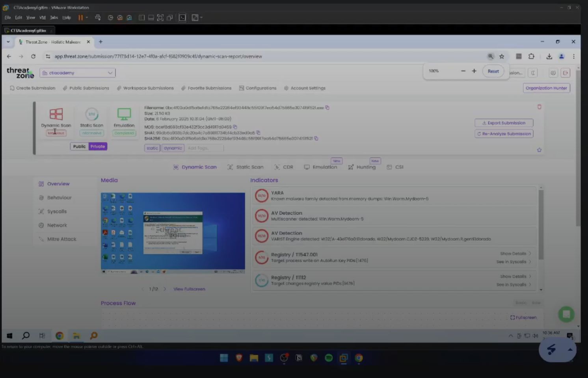Open the VMware console view icon
588x378 pixels.
[x=182, y=17]
